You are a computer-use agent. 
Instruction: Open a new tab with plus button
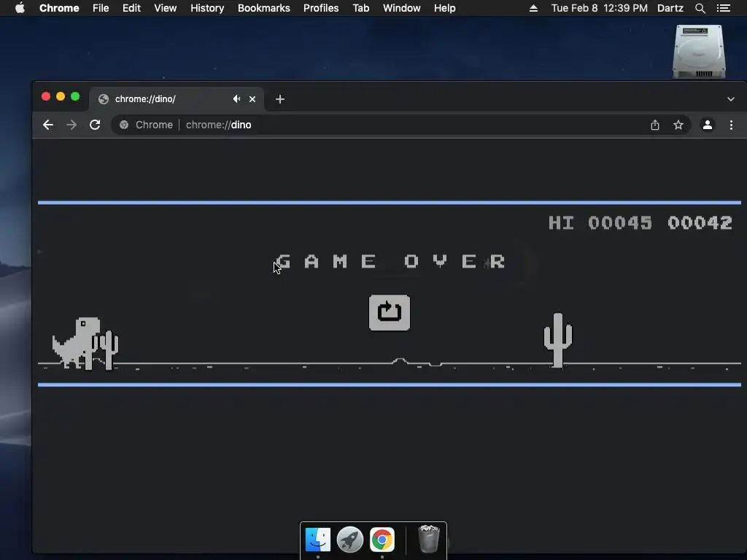(x=280, y=99)
